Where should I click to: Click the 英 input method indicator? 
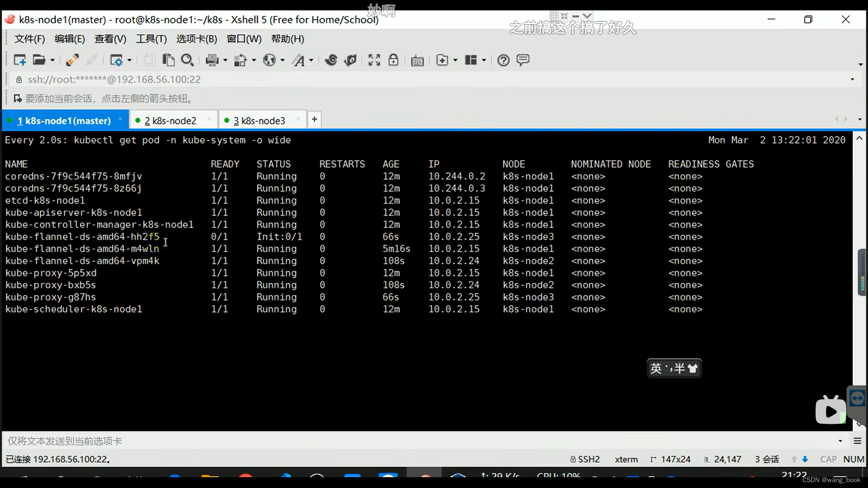click(x=656, y=368)
